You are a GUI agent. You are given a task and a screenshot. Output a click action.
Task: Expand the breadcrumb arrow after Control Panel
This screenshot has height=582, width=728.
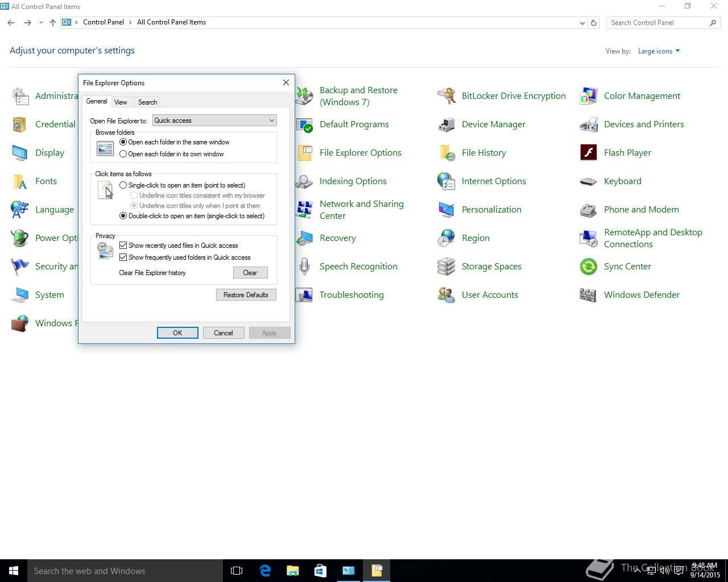pos(130,22)
